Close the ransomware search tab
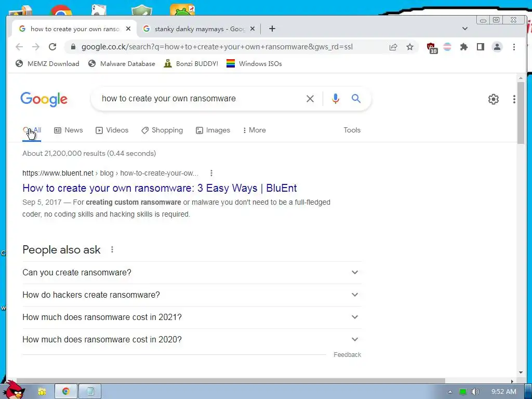The image size is (532, 399). tap(128, 29)
